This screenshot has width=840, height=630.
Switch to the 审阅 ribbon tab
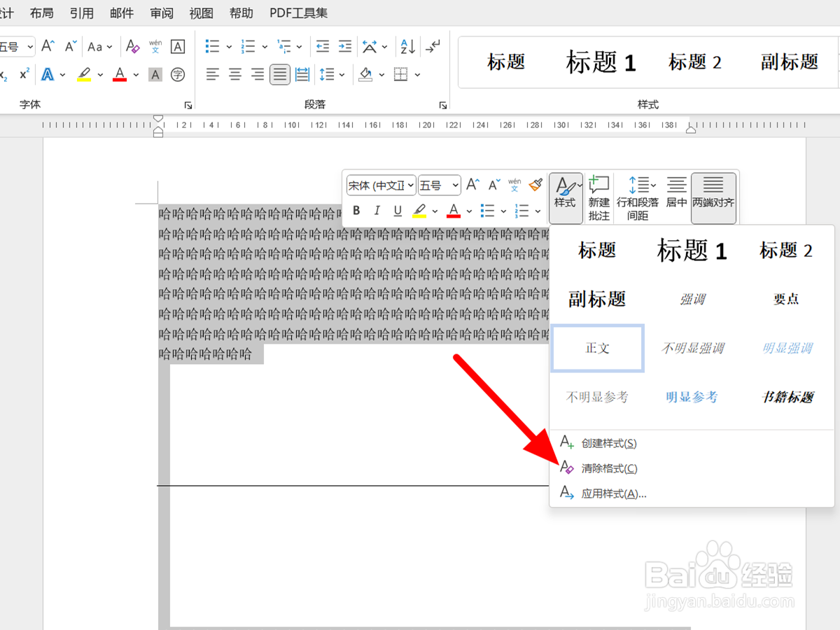161,13
